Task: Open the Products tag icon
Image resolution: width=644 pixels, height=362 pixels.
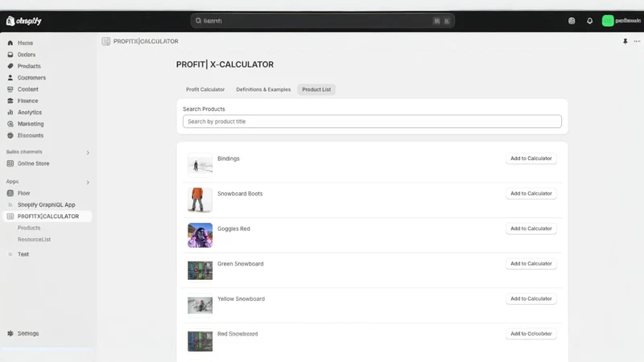Action: [10, 66]
